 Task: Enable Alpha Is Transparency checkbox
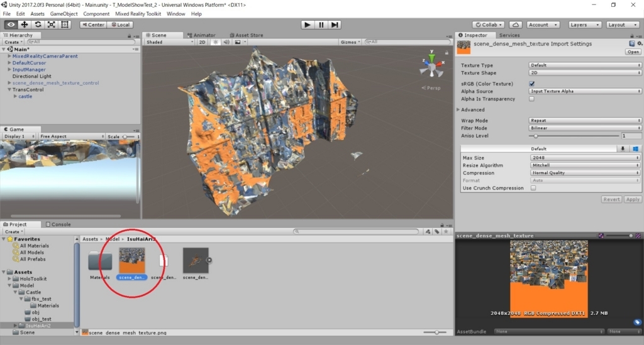tap(532, 99)
